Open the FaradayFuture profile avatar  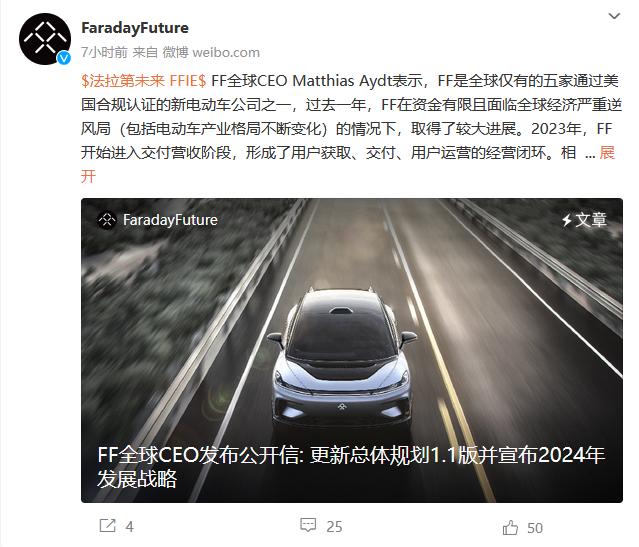45,39
